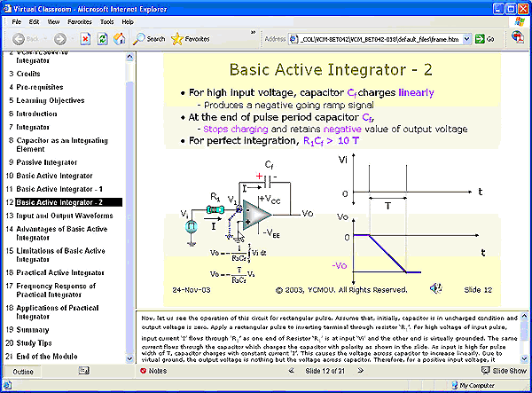Click the Back navigation arrow icon
Screen dimensions: 532x393
[x=19, y=39]
